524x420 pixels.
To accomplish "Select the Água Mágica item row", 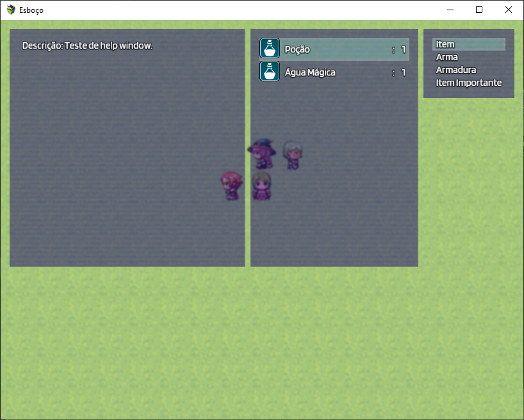I will 334,72.
